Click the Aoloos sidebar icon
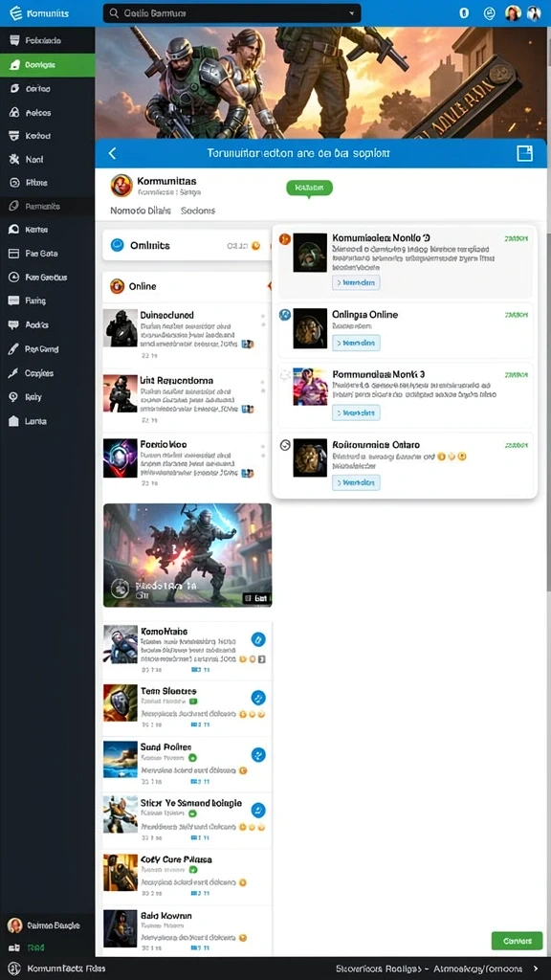 click(14, 113)
